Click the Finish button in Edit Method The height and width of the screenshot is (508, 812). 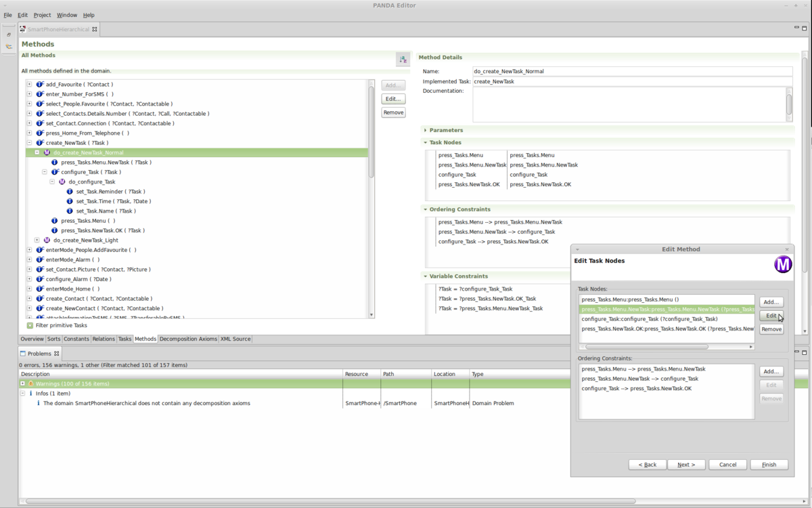click(769, 465)
